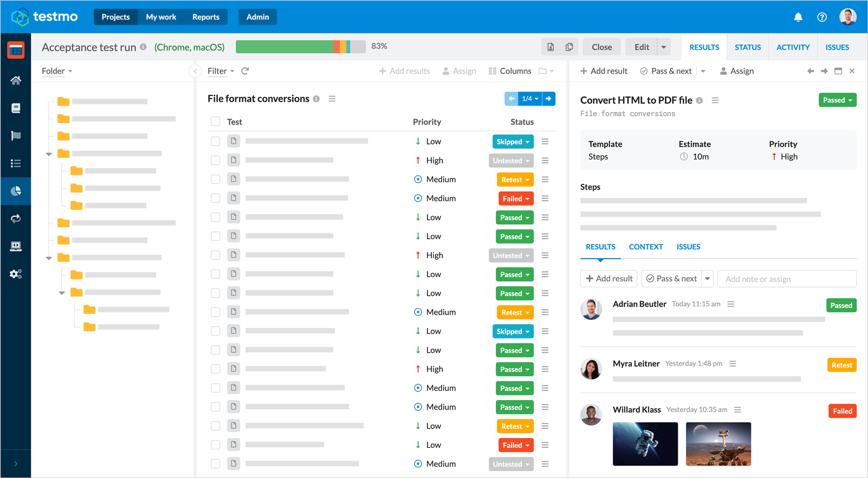Viewport: 868px width, 478px height.
Task: Check the last Untested Medium row checkbox
Action: (x=216, y=464)
